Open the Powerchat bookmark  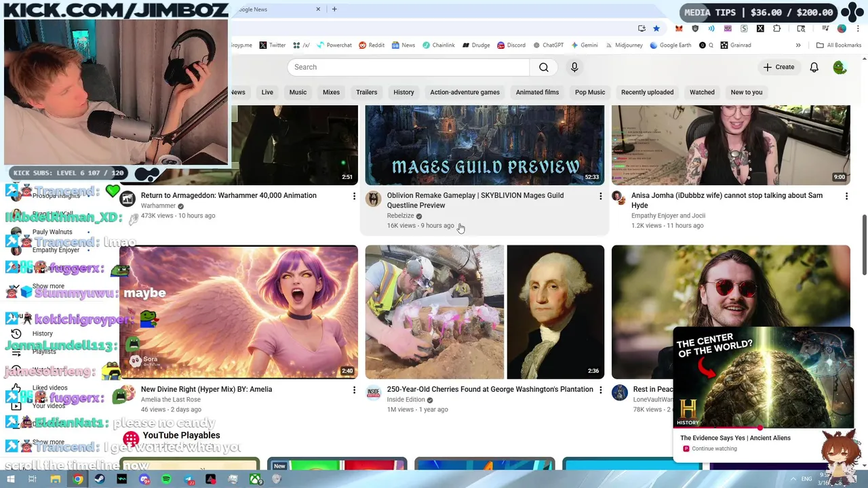point(334,45)
